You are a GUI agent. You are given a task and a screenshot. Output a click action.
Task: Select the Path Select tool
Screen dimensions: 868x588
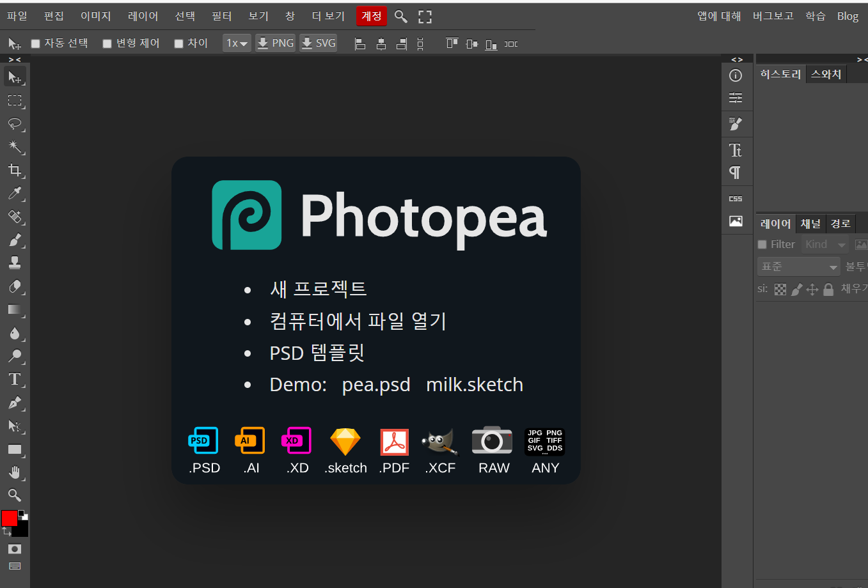[x=15, y=426]
